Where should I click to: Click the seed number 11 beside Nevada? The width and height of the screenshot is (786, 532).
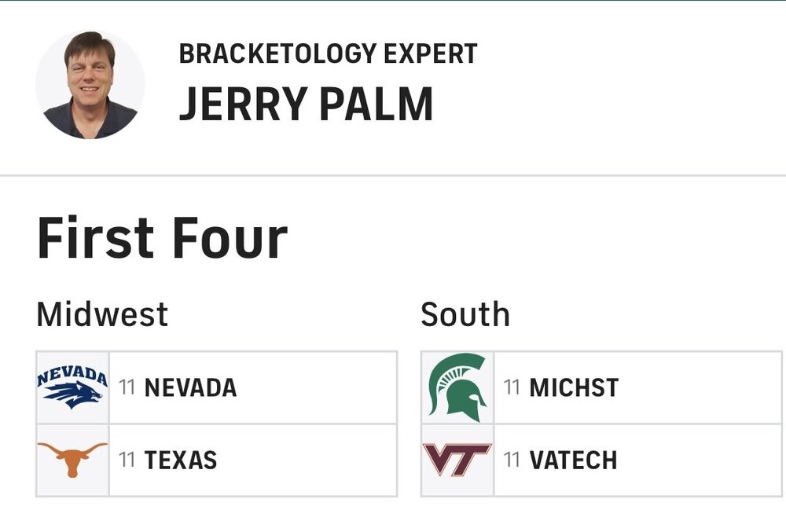[x=127, y=387]
